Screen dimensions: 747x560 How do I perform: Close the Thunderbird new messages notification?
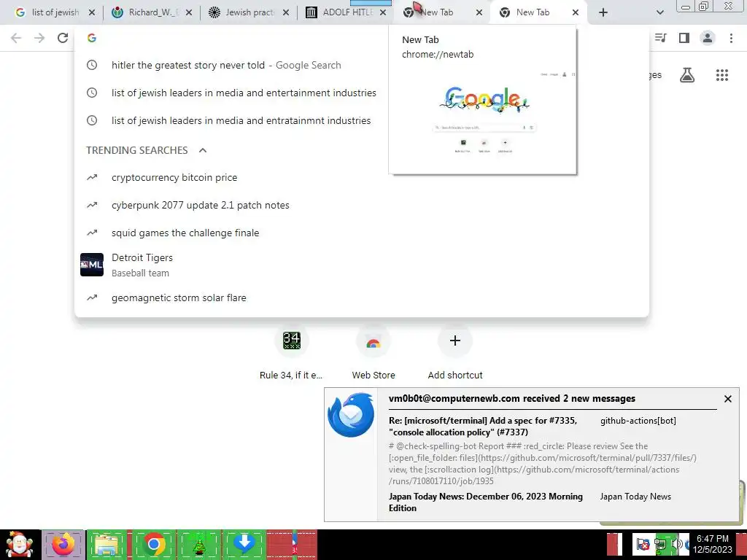point(727,399)
